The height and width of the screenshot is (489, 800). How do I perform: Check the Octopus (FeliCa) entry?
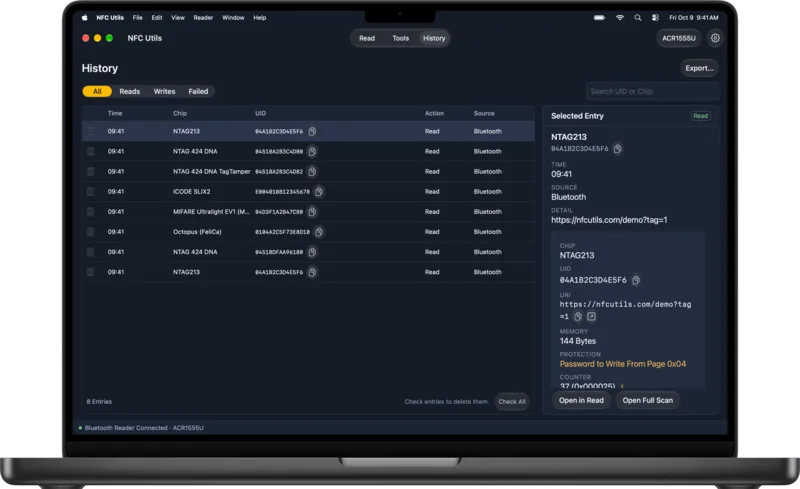click(x=90, y=232)
